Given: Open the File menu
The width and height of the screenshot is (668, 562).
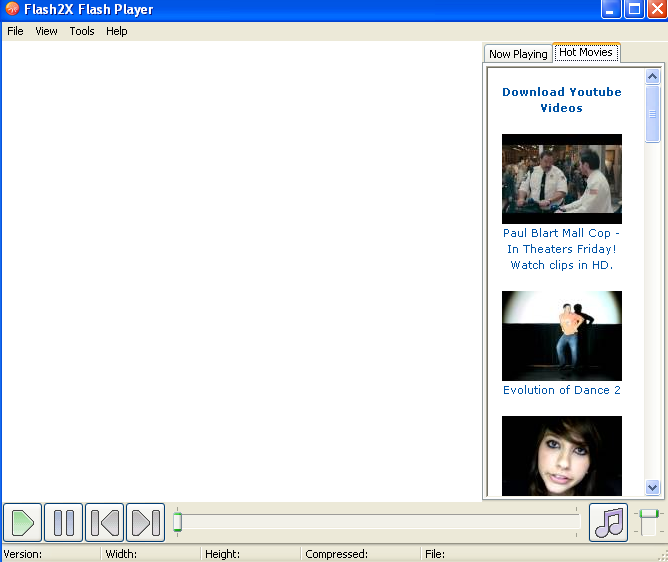Looking at the screenshot, I should click(x=15, y=31).
